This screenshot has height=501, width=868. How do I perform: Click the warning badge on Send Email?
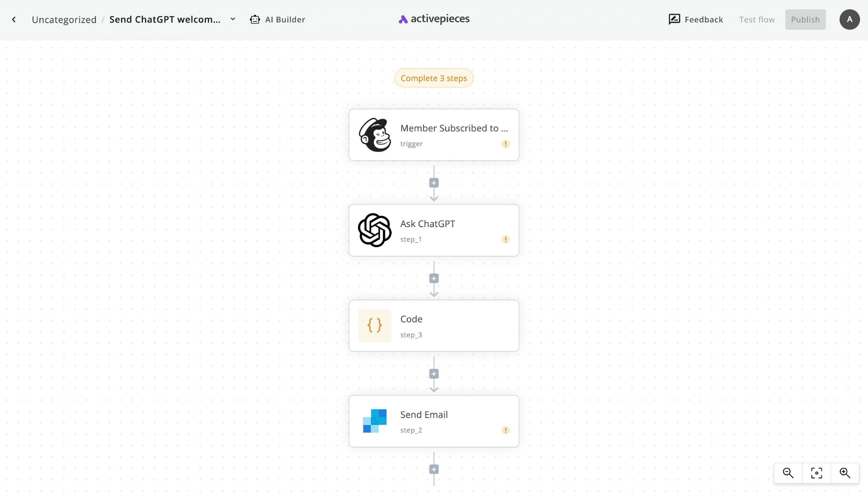[x=505, y=430]
